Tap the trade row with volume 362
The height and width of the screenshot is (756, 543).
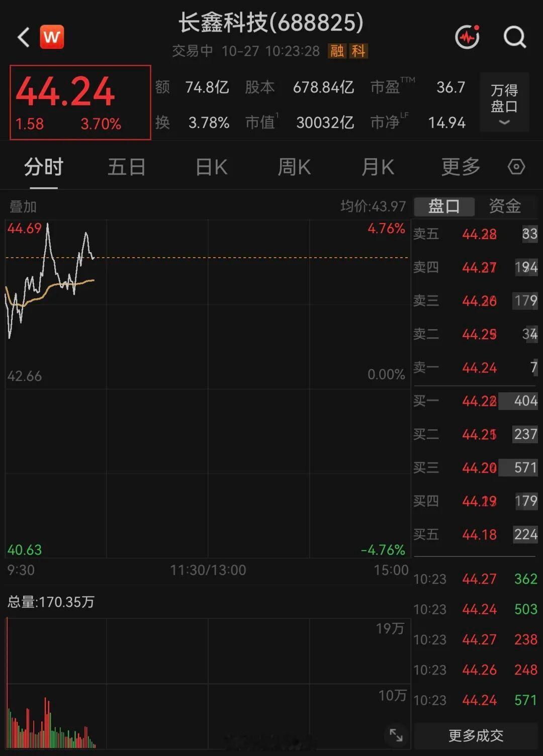coord(476,579)
